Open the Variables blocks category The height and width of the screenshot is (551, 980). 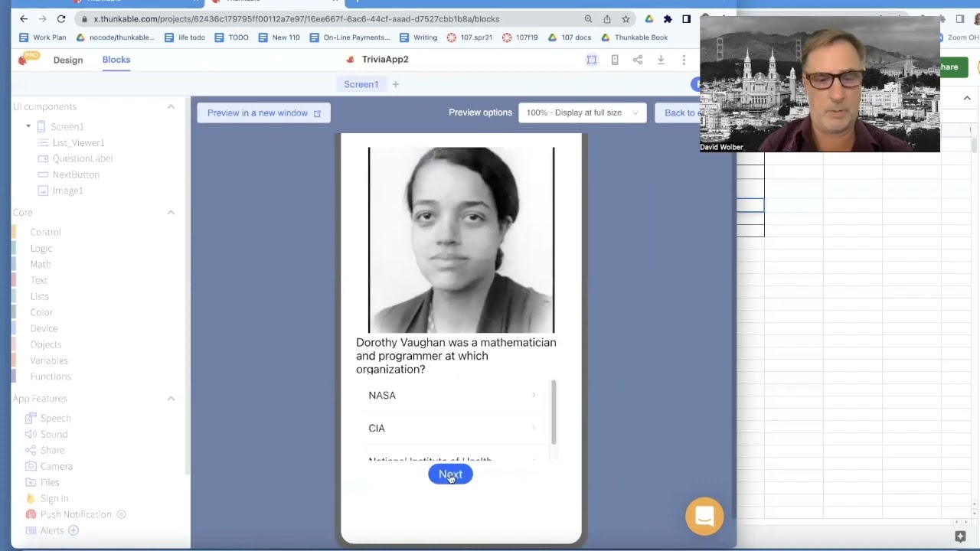click(49, 360)
